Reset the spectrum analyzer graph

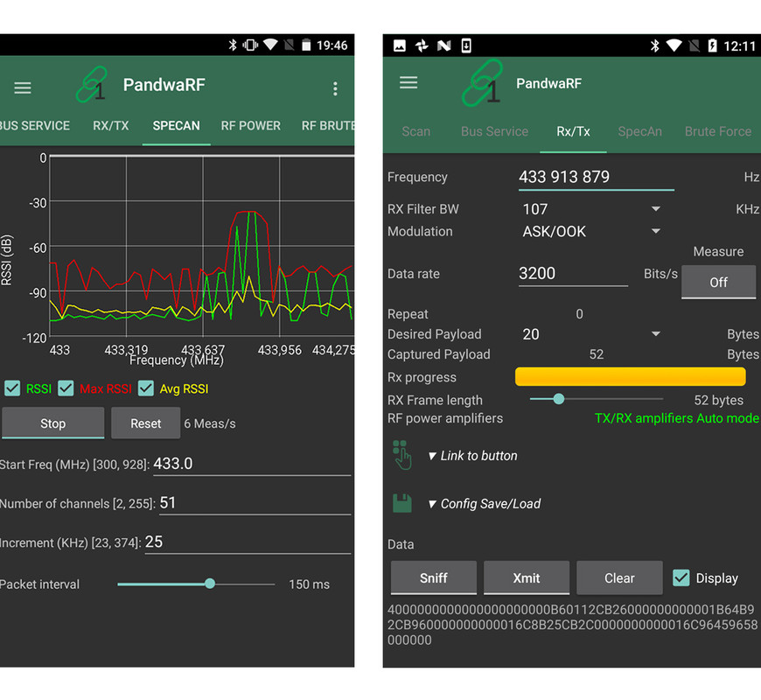145,423
